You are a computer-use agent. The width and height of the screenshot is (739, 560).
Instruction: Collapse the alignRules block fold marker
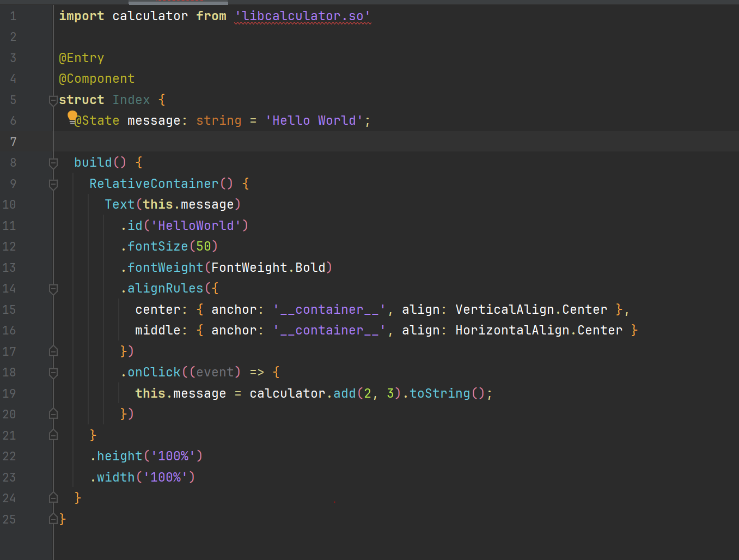click(53, 289)
